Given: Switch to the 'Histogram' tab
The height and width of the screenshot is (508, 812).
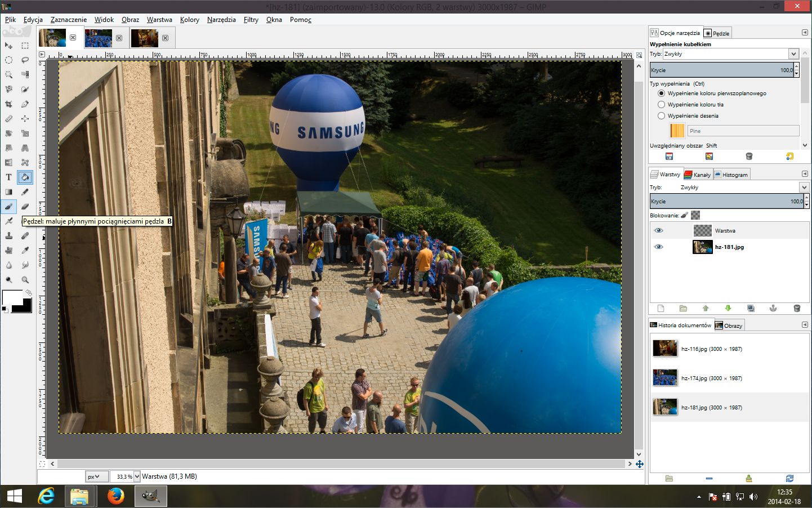Looking at the screenshot, I should tap(731, 175).
